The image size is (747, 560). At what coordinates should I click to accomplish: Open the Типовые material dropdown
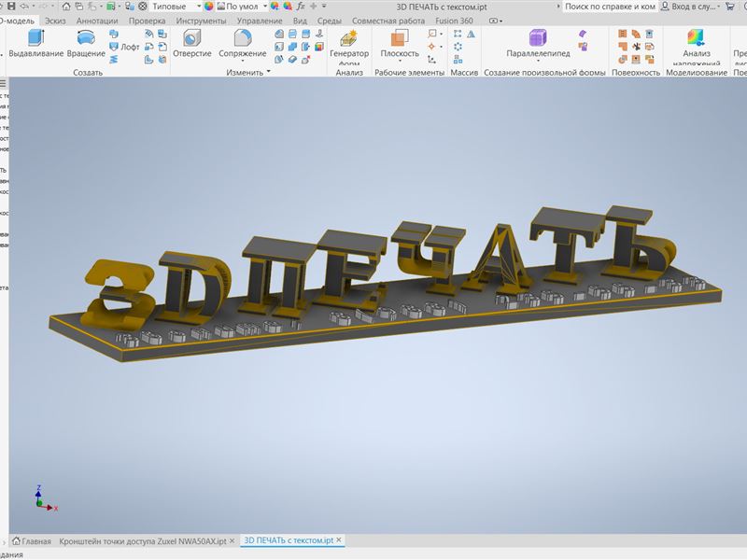pos(198,7)
